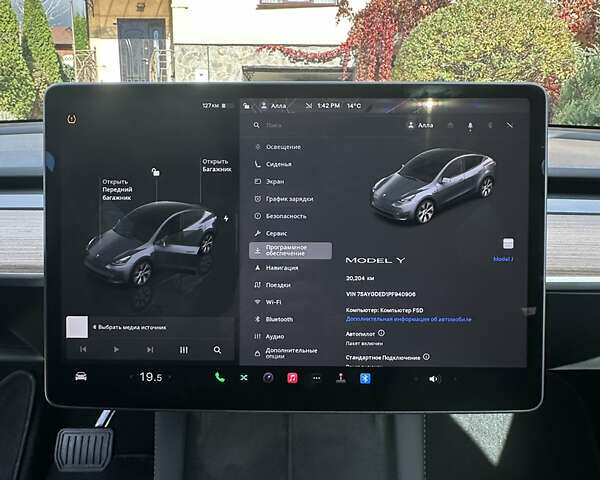Tap the 19.5 temperature setting
This screenshot has height=480, width=600.
(151, 377)
